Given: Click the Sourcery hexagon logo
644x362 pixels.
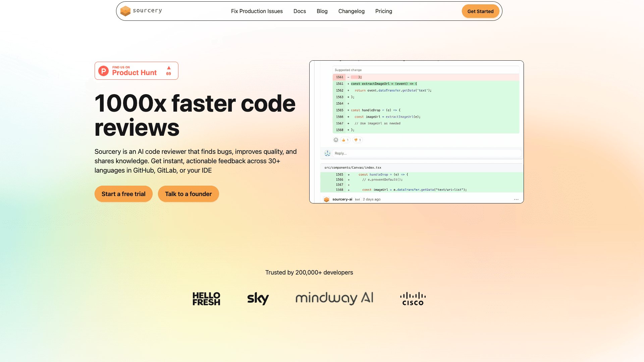Looking at the screenshot, I should pyautogui.click(x=125, y=11).
